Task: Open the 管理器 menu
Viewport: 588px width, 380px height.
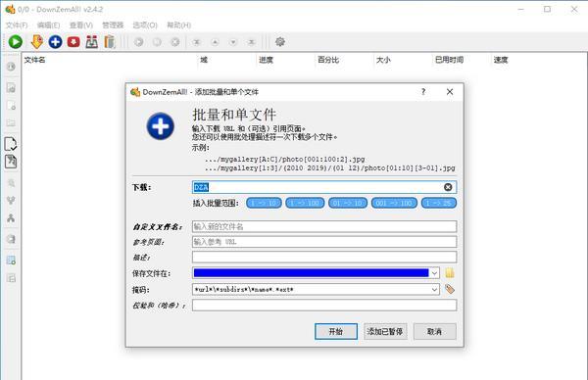Action: coord(113,25)
